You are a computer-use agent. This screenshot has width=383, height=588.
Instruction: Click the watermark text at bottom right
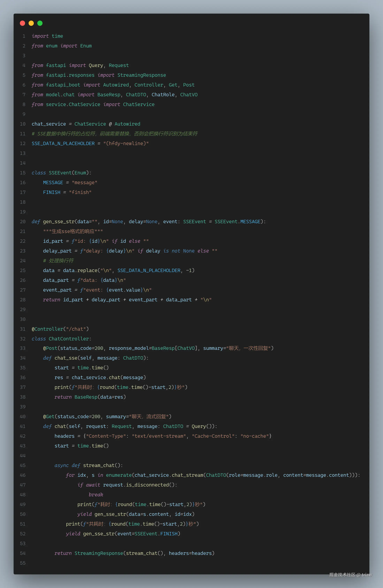point(350,575)
